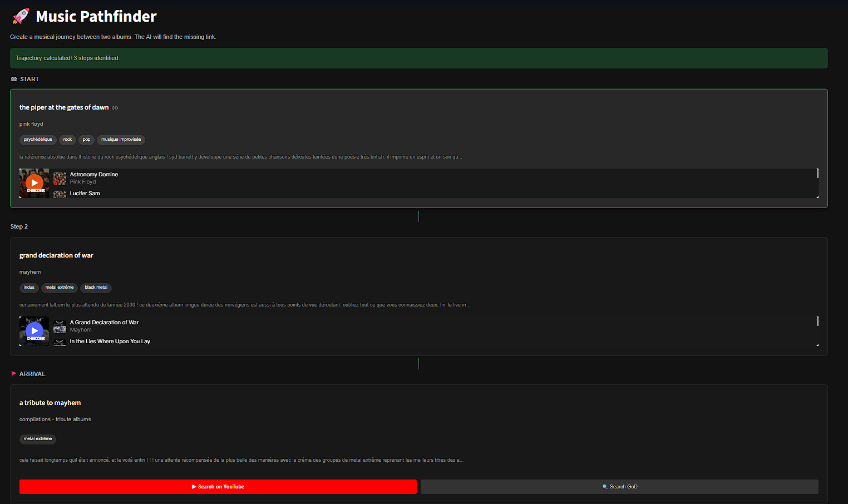
Task: Play Pink Floyd album in Deezer widget
Action: tap(34, 182)
